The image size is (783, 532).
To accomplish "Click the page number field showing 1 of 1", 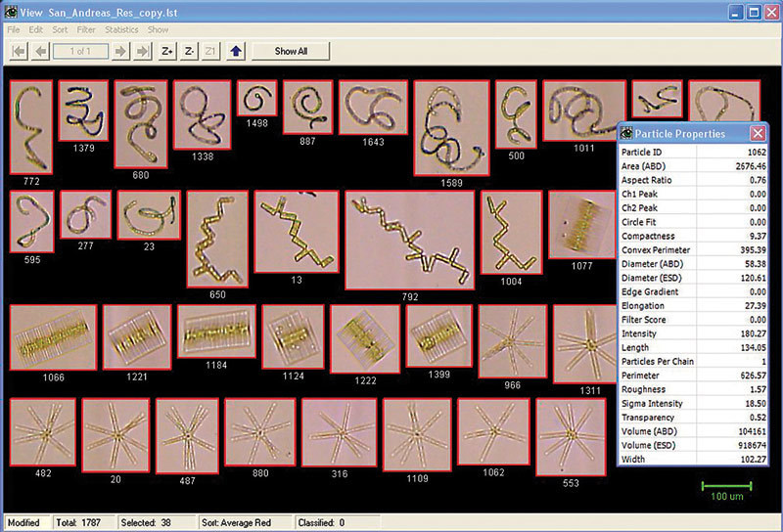I will [x=81, y=51].
